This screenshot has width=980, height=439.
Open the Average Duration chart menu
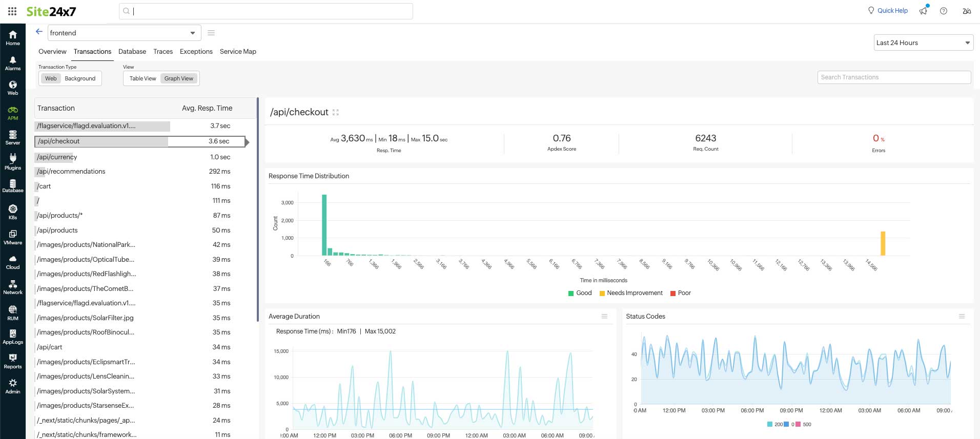coord(604,316)
